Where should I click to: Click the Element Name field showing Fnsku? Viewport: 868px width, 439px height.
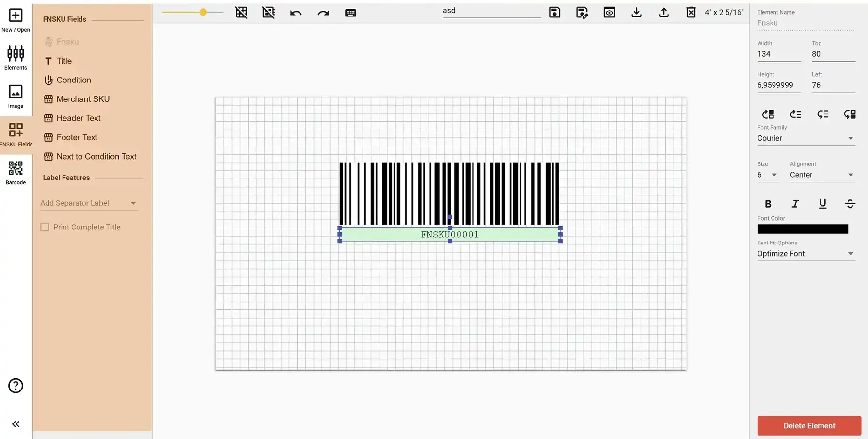point(806,23)
